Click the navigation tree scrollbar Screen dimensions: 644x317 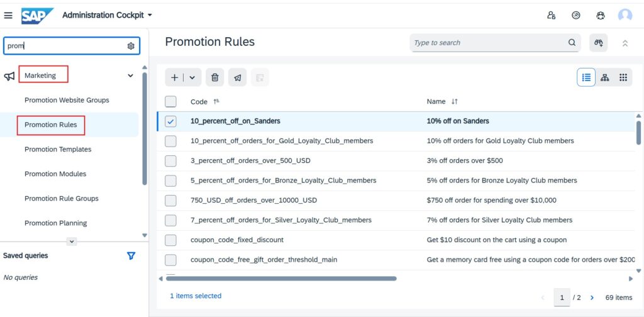[145, 128]
